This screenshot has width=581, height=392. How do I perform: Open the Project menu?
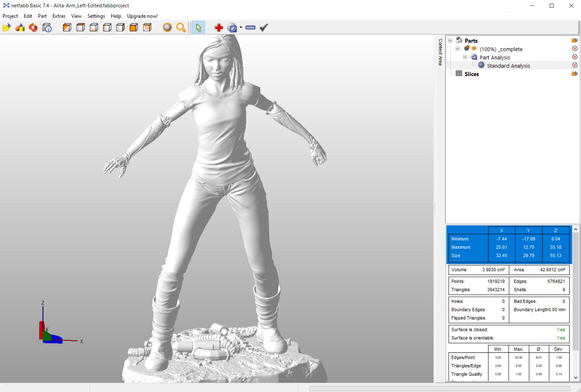point(10,16)
